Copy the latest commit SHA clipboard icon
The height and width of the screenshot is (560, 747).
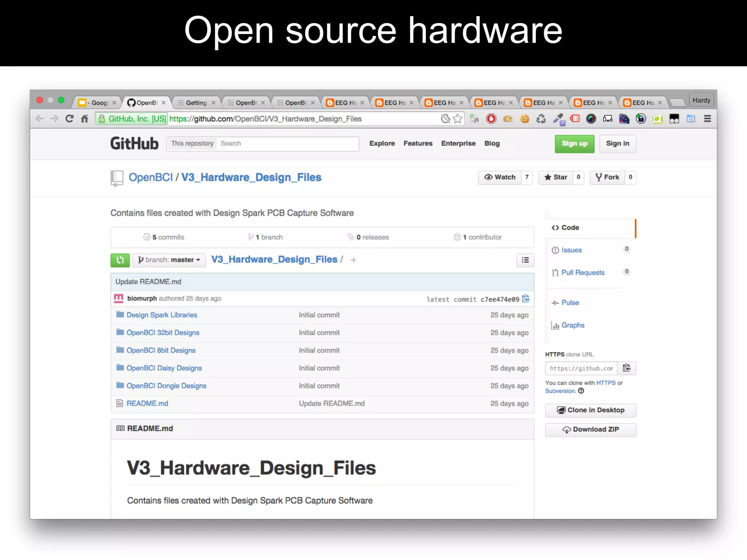pos(526,299)
